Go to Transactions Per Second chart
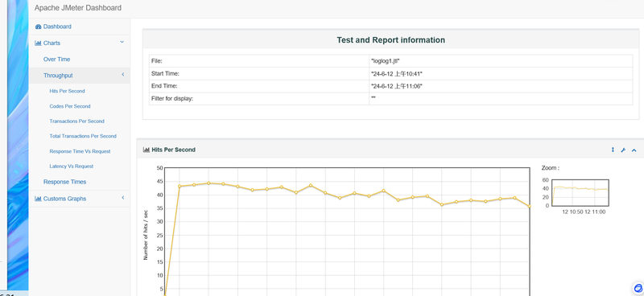Viewport: 644px width, 296px height. click(x=76, y=121)
